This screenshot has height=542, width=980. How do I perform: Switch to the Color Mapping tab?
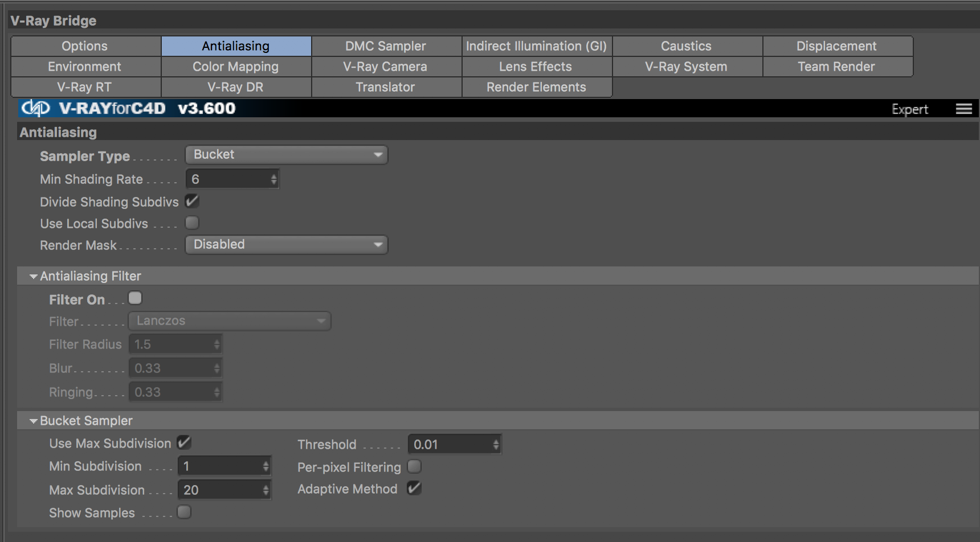236,67
